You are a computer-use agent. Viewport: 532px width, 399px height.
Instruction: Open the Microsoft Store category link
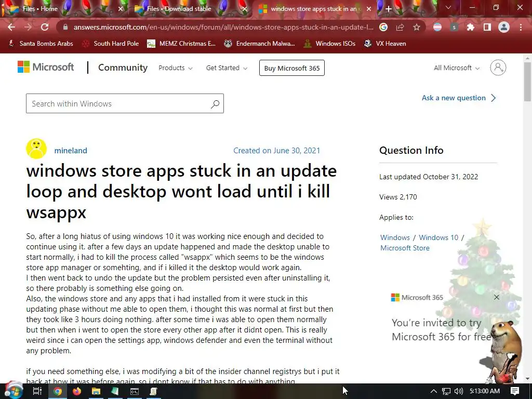click(405, 248)
